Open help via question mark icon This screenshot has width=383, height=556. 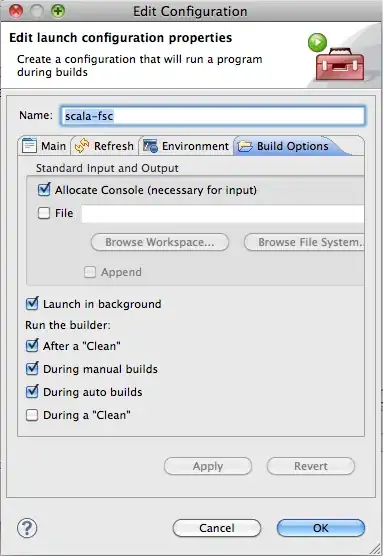27,528
